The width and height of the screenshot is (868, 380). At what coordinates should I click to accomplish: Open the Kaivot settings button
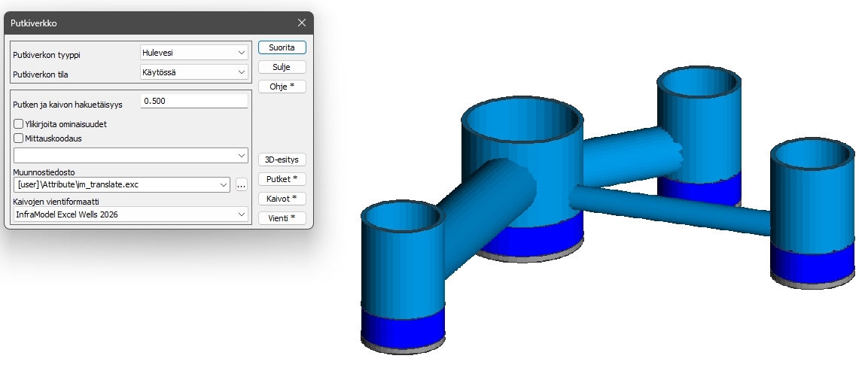(282, 199)
